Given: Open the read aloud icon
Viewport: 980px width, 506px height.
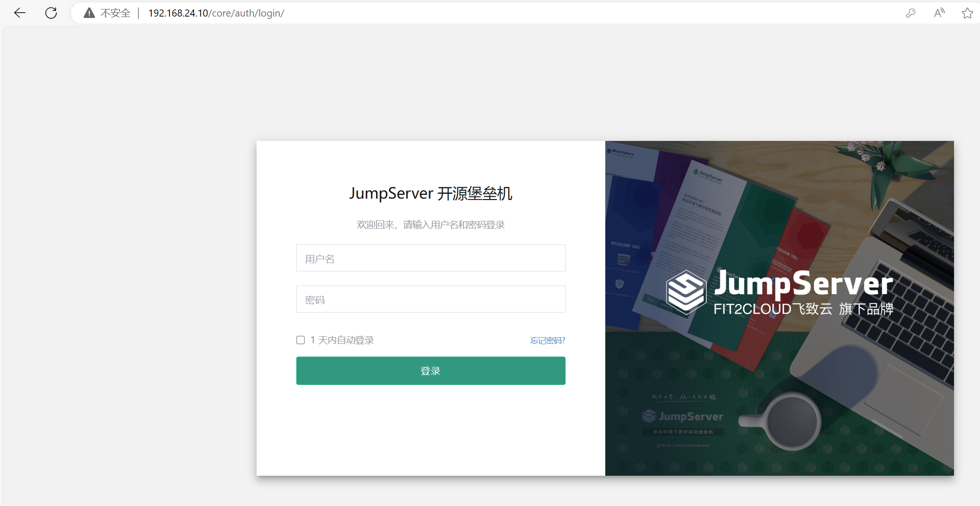Looking at the screenshot, I should 939,13.
